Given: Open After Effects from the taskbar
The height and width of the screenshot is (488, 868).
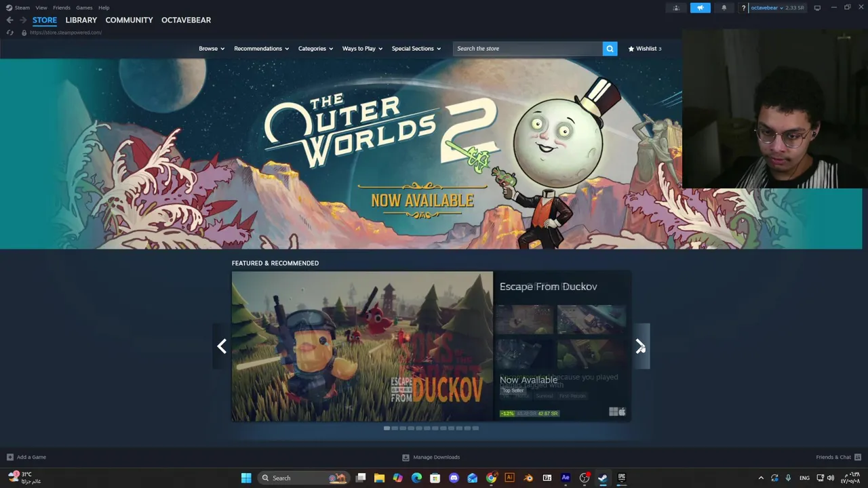Looking at the screenshot, I should (x=566, y=478).
